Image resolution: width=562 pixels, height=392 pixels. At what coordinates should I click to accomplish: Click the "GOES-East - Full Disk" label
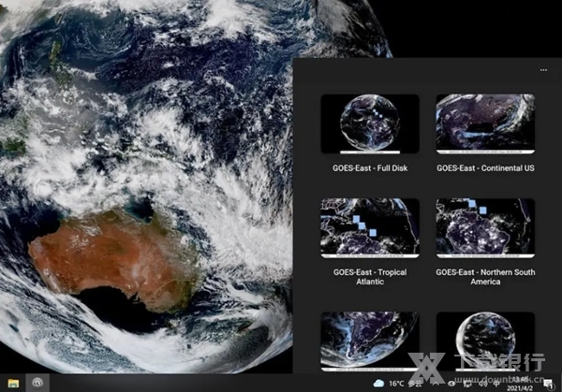click(x=368, y=168)
